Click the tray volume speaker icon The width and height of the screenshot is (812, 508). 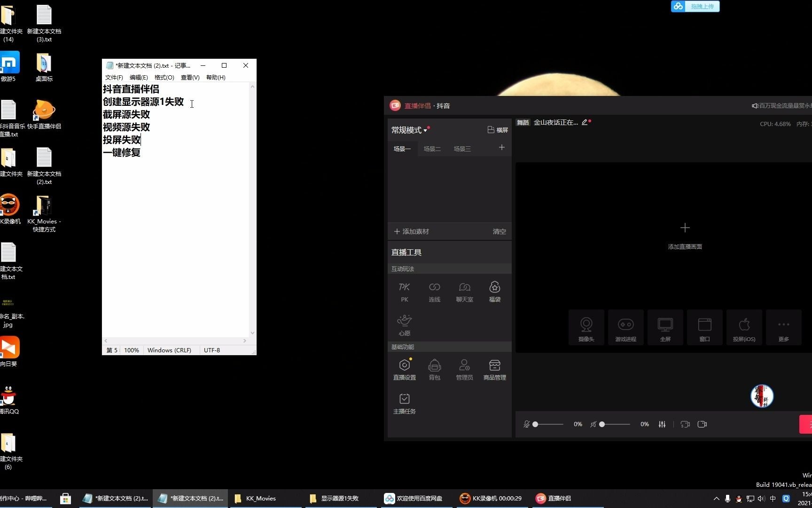pyautogui.click(x=761, y=499)
